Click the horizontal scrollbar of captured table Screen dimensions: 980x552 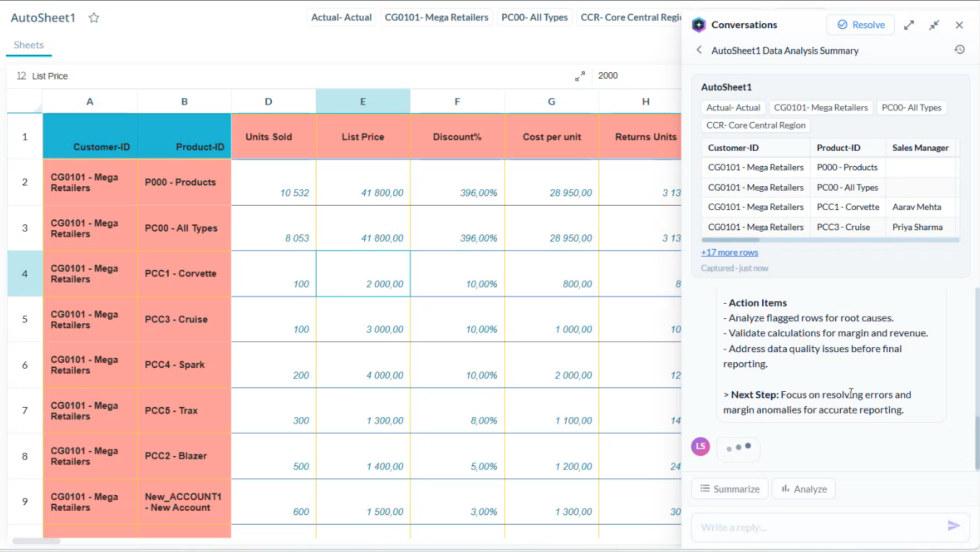(x=730, y=240)
